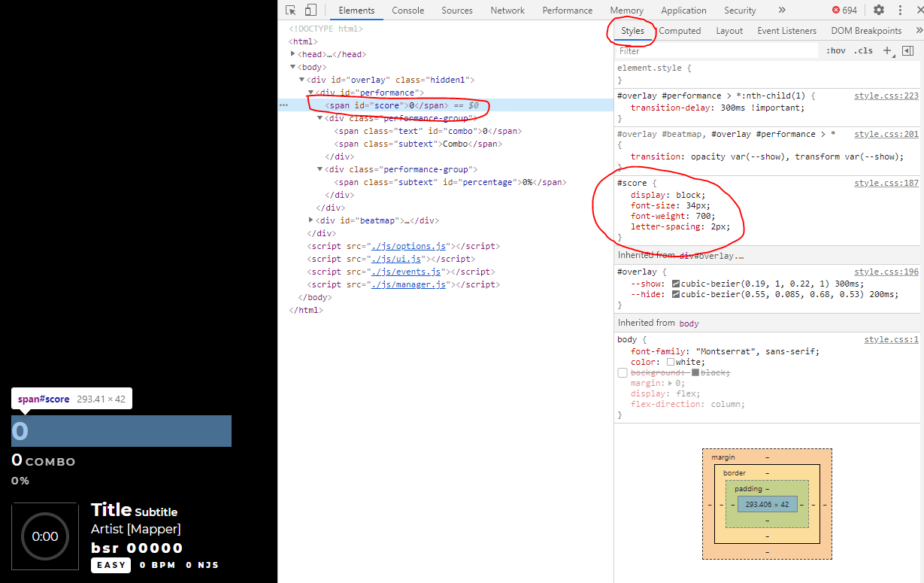The width and height of the screenshot is (924, 583).
Task: Select the Layout sidebar tab
Action: point(729,31)
